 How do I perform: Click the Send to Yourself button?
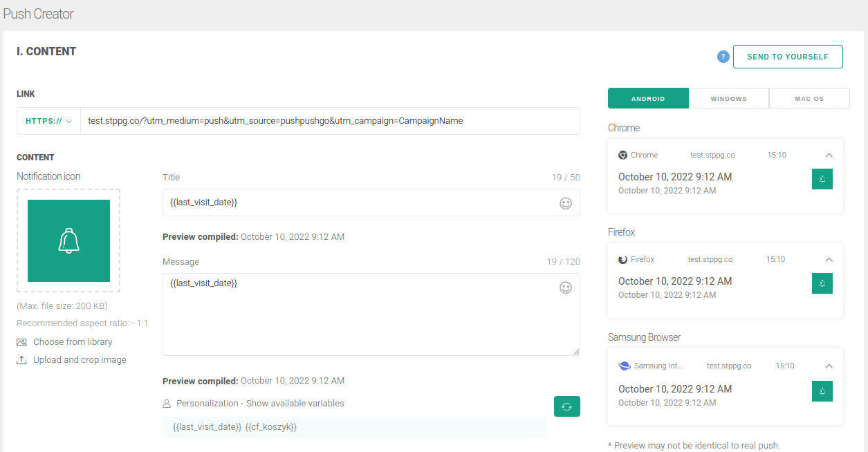787,57
